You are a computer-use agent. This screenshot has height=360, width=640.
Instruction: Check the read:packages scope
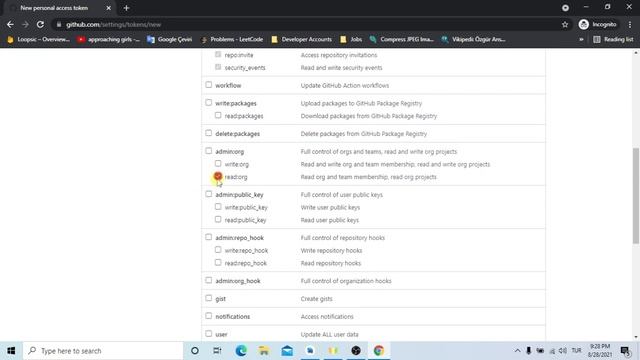pos(218,116)
